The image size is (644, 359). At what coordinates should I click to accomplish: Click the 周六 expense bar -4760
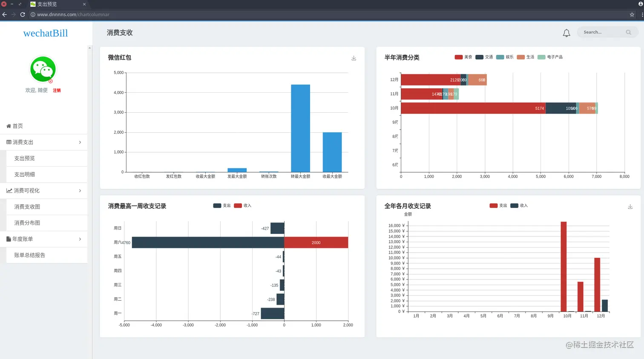point(208,242)
